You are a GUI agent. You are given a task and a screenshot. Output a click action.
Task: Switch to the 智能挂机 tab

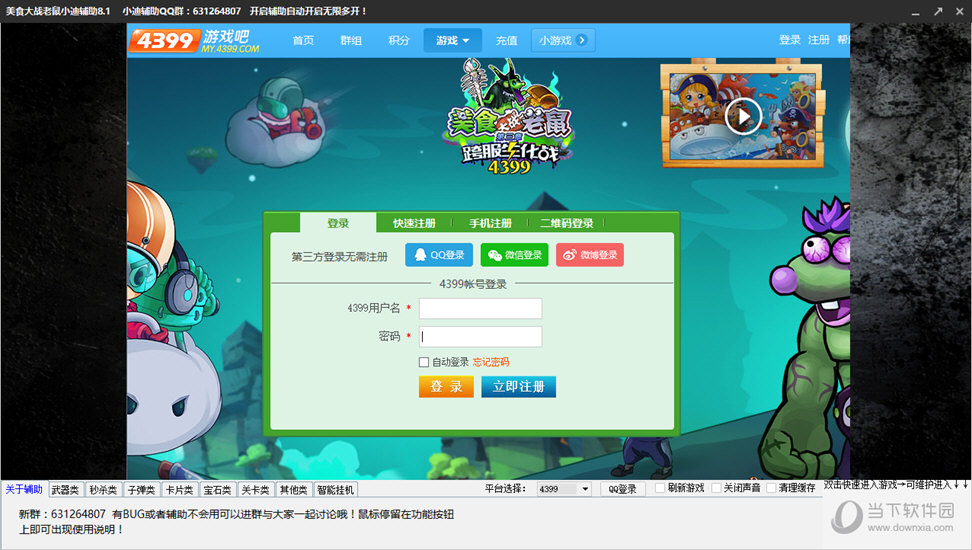coord(336,490)
